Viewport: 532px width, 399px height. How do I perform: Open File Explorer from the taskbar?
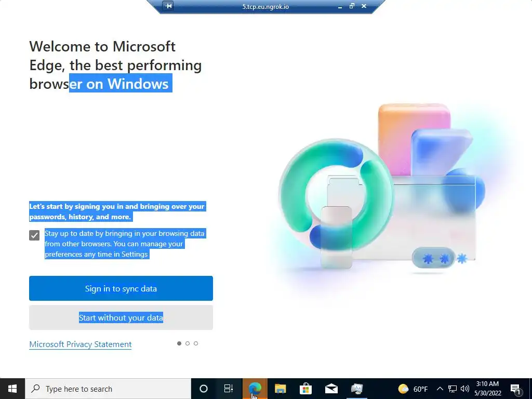coord(280,389)
